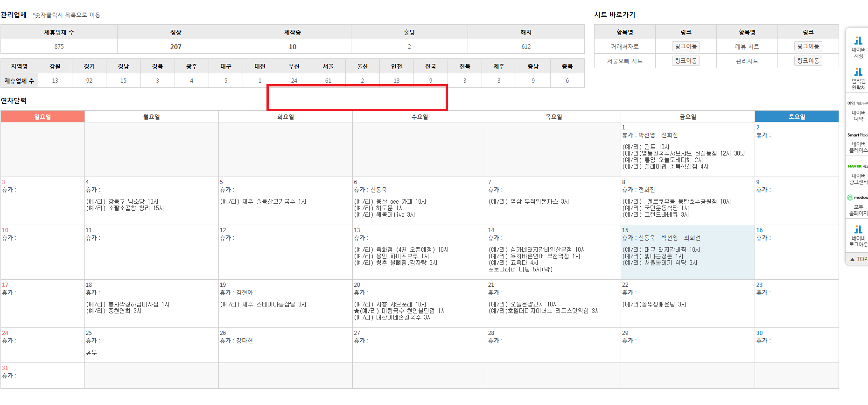Click 링크이동 button next to 레뷰 시트
868x405 pixels.
click(x=808, y=46)
